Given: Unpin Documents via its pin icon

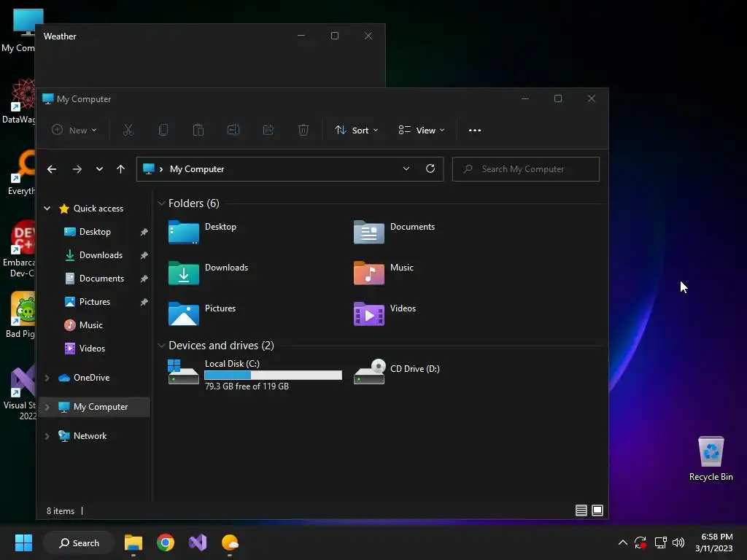Looking at the screenshot, I should (144, 279).
